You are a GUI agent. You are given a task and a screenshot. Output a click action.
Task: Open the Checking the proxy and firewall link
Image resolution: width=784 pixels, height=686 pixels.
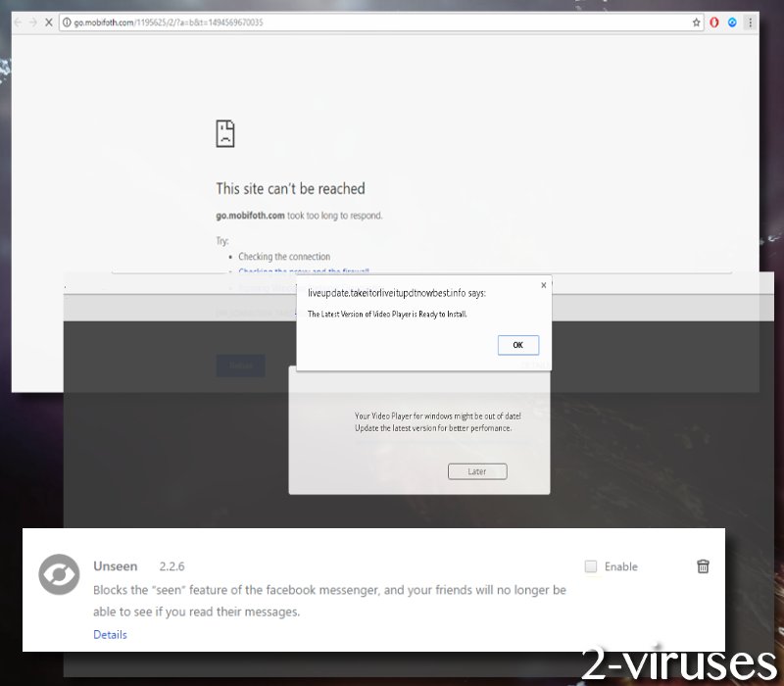pyautogui.click(x=307, y=272)
